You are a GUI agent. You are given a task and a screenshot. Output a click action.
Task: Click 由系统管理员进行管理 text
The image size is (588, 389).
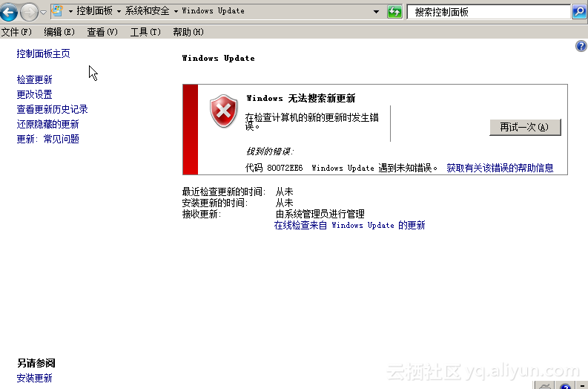(320, 214)
